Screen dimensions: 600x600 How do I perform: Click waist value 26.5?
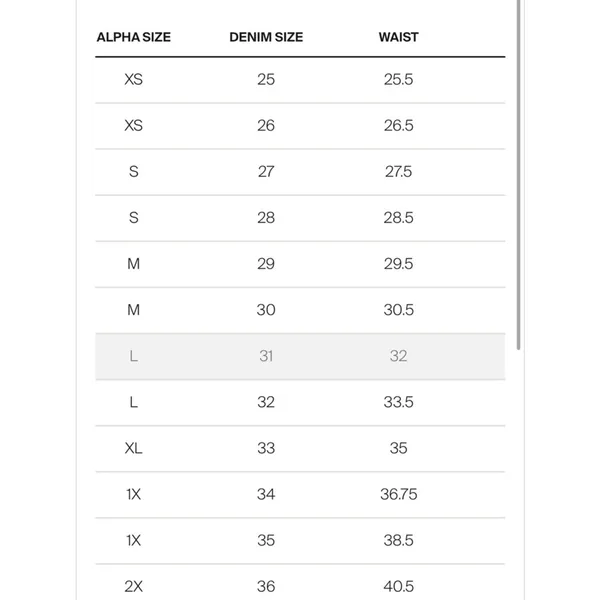click(x=398, y=126)
